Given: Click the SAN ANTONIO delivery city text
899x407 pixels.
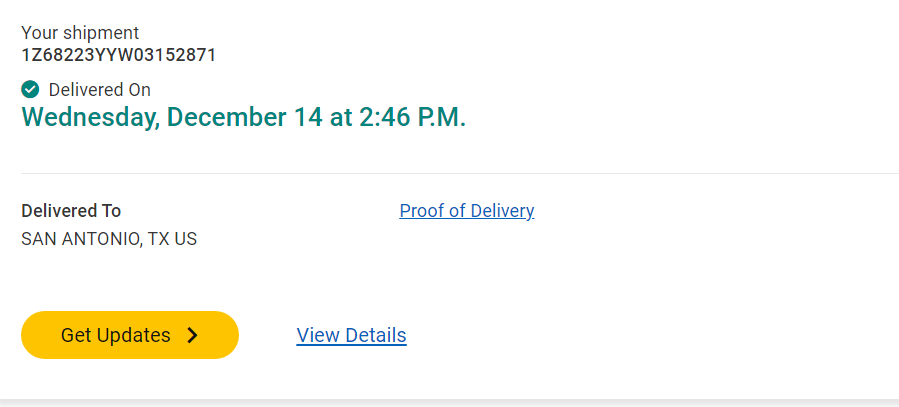Looking at the screenshot, I should click(80, 240).
